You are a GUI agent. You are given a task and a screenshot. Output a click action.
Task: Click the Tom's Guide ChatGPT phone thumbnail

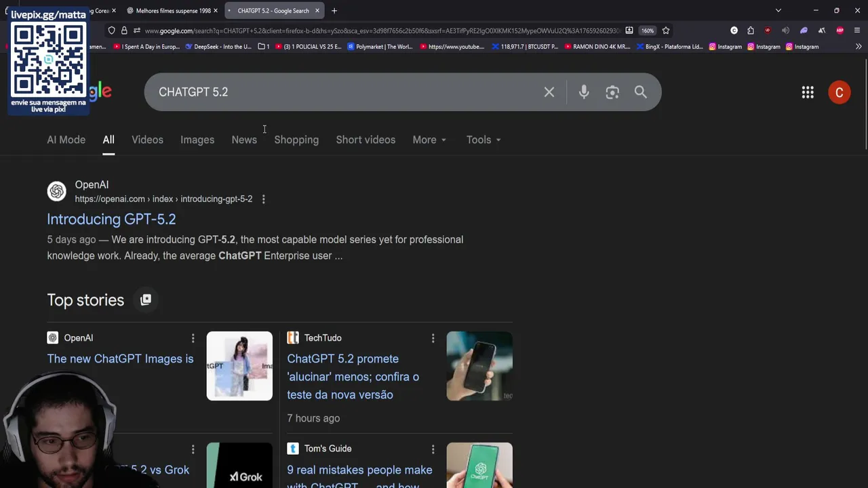coord(479,465)
